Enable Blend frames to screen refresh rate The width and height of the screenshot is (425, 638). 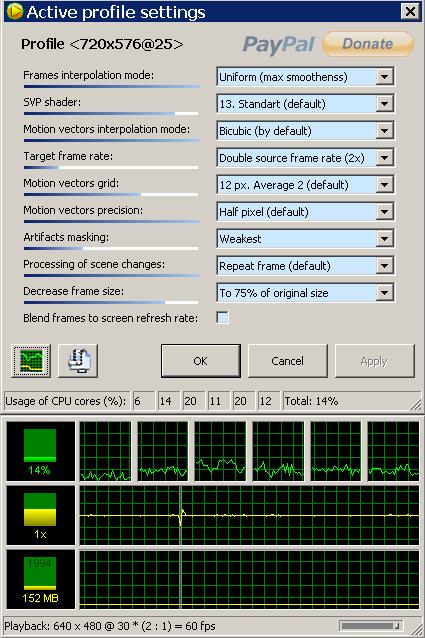coord(222,317)
